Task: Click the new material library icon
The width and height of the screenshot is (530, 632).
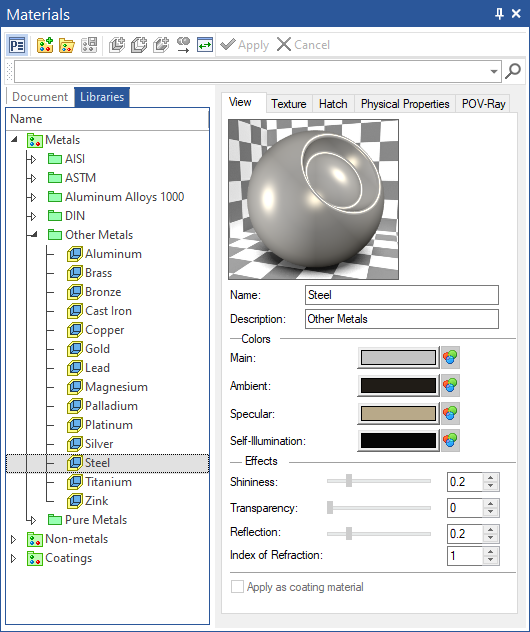Action: pyautogui.click(x=45, y=45)
